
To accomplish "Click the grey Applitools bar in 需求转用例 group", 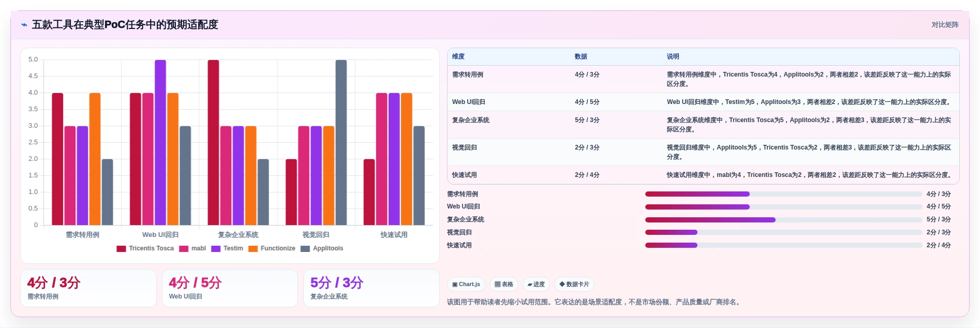I will click(x=107, y=192).
